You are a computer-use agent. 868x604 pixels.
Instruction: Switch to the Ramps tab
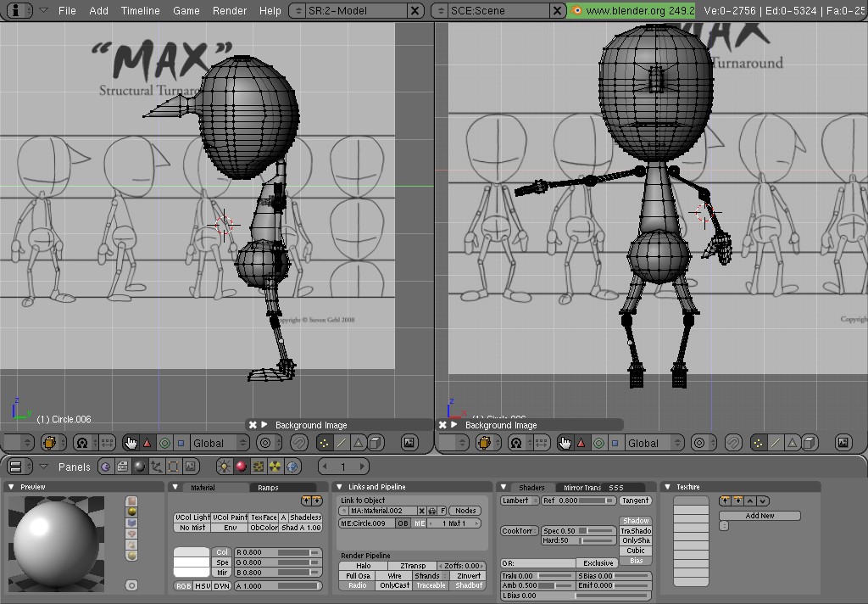pos(268,488)
